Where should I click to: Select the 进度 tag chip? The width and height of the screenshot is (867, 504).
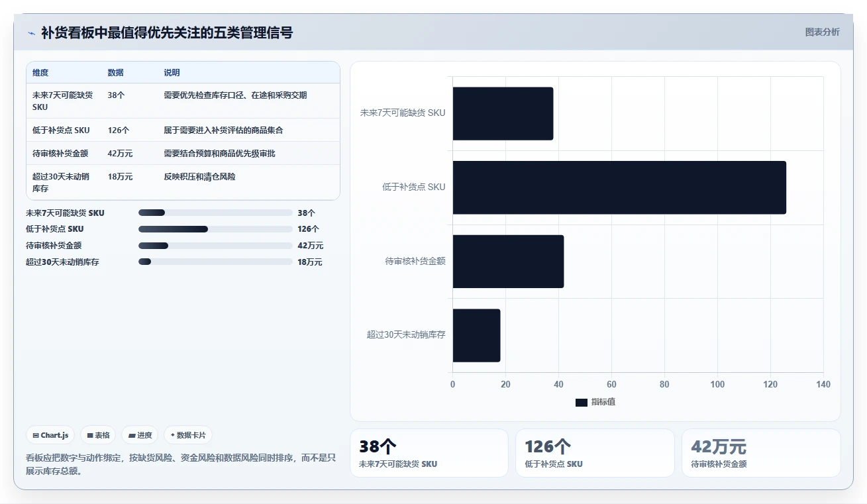pos(140,435)
